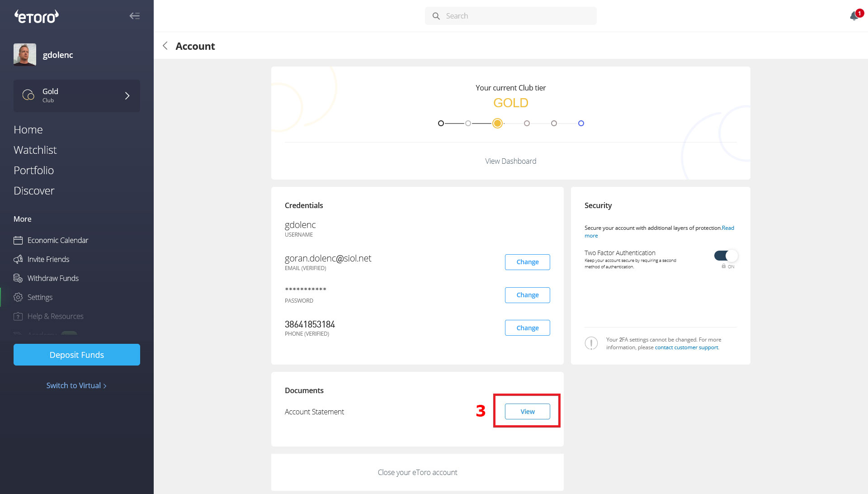The image size is (868, 494).
Task: Open Invite Friends
Action: tap(48, 259)
